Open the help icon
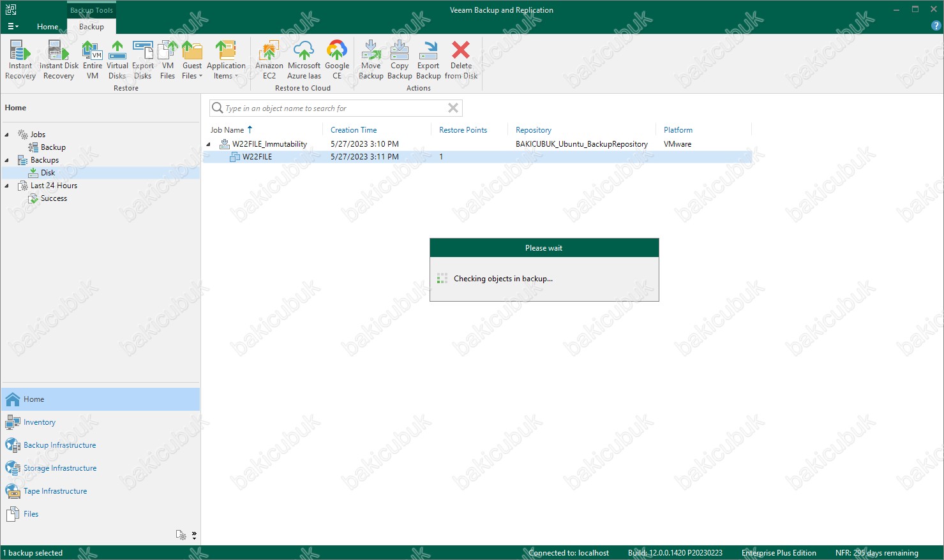 936,26
